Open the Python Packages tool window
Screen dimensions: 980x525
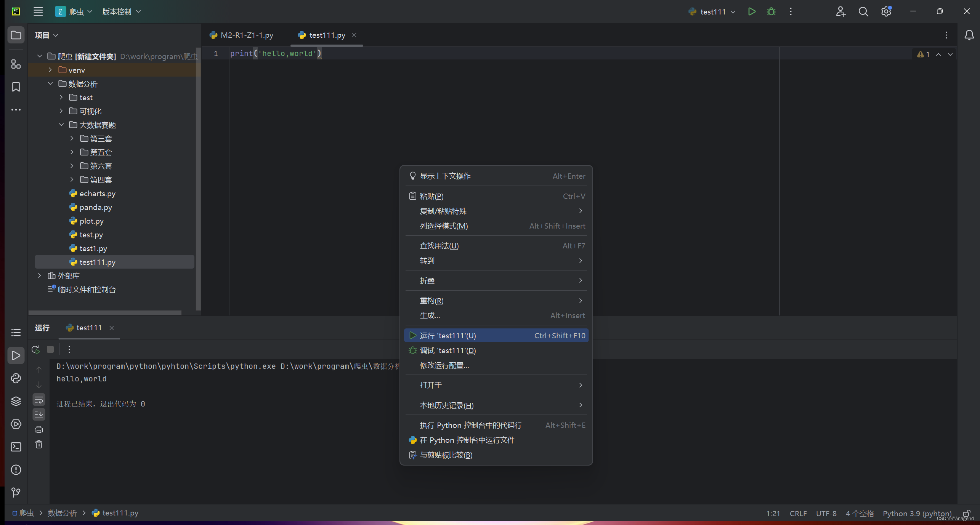[16, 401]
